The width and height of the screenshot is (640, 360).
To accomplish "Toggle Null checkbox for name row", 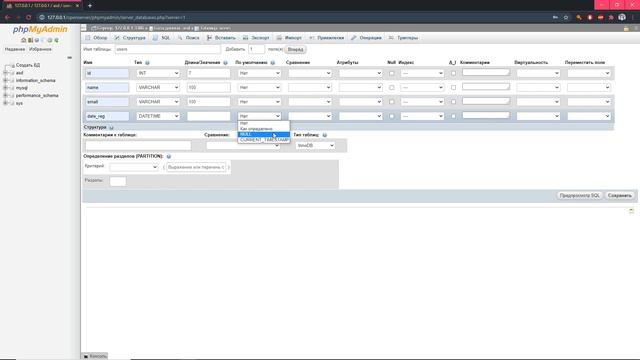I will (x=392, y=88).
